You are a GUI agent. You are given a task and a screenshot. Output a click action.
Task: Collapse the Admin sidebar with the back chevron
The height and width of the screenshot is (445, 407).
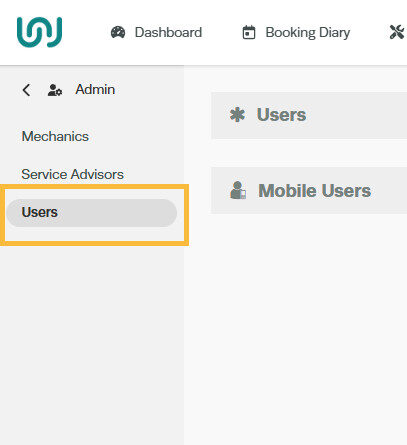(26, 90)
